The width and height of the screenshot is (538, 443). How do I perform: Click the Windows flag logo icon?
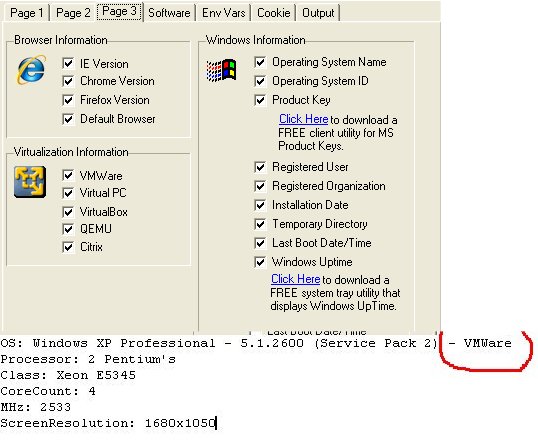pos(221,70)
